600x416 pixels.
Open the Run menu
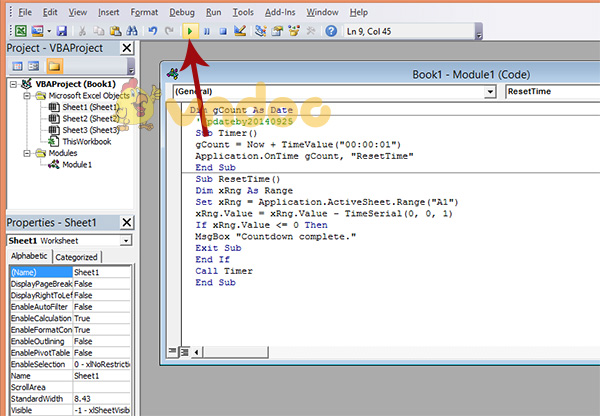pos(214,12)
